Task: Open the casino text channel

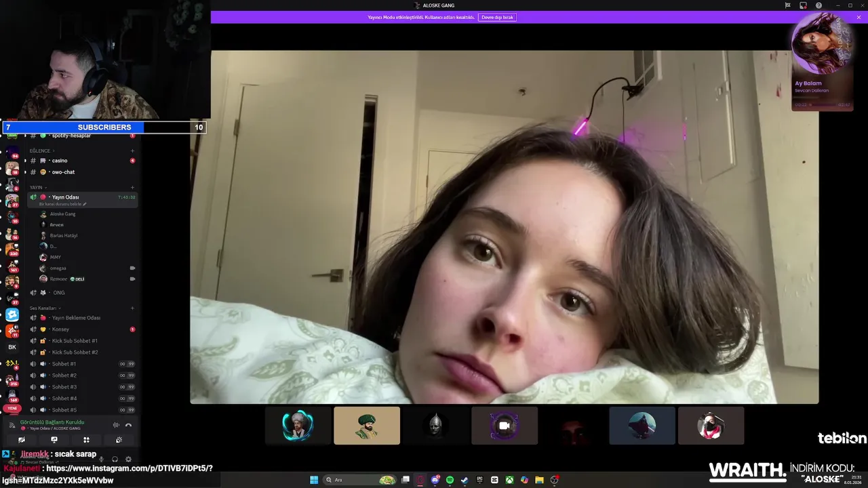Action: (81, 161)
